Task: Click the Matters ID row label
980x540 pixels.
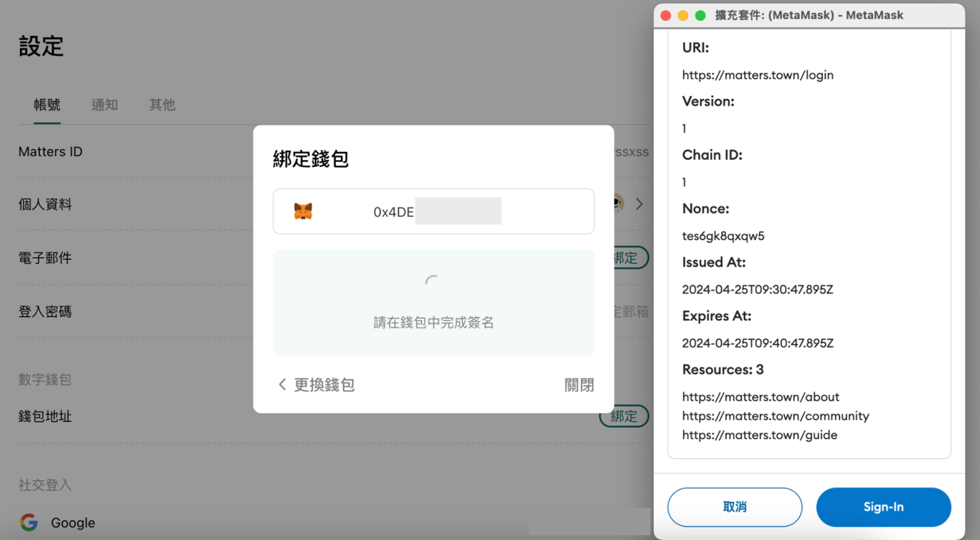Action: [50, 152]
